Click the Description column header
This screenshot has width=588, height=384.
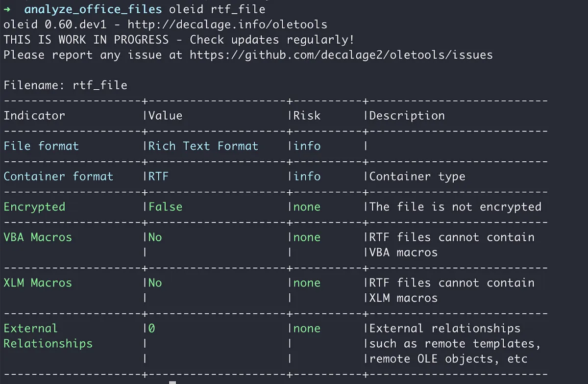(407, 116)
